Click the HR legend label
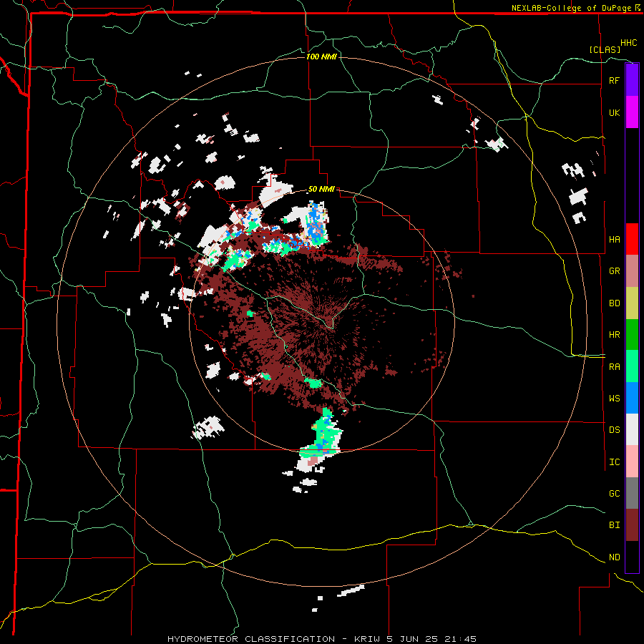 click(614, 335)
